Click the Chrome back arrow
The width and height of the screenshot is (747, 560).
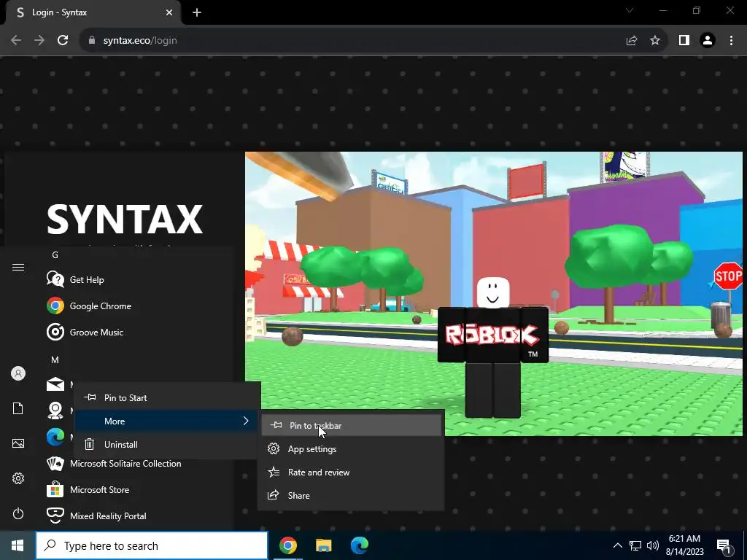point(16,41)
